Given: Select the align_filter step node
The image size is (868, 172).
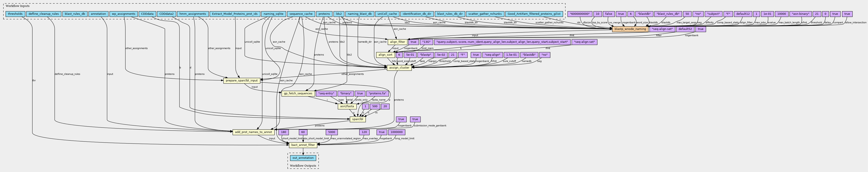Looking at the screenshot, I should [397, 42].
